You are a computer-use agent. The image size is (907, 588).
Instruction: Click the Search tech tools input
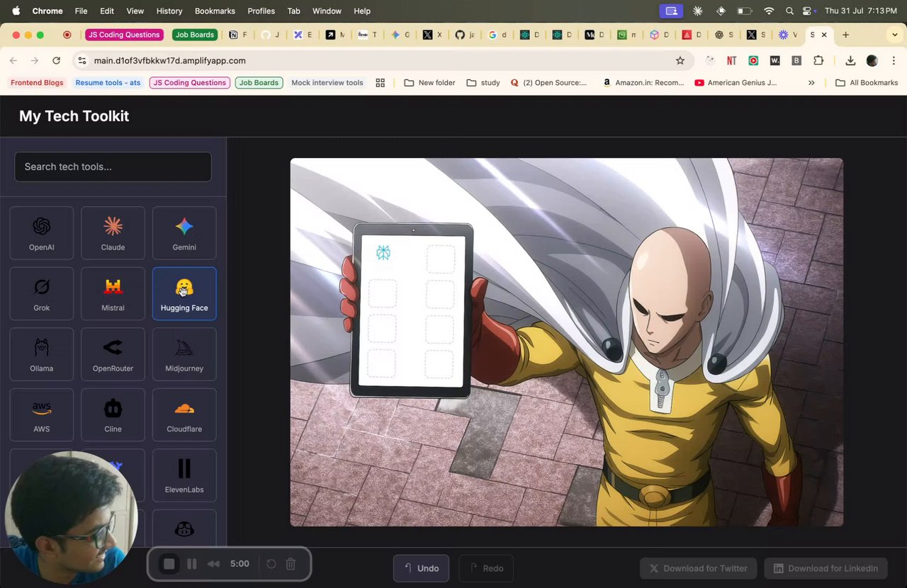click(x=113, y=166)
